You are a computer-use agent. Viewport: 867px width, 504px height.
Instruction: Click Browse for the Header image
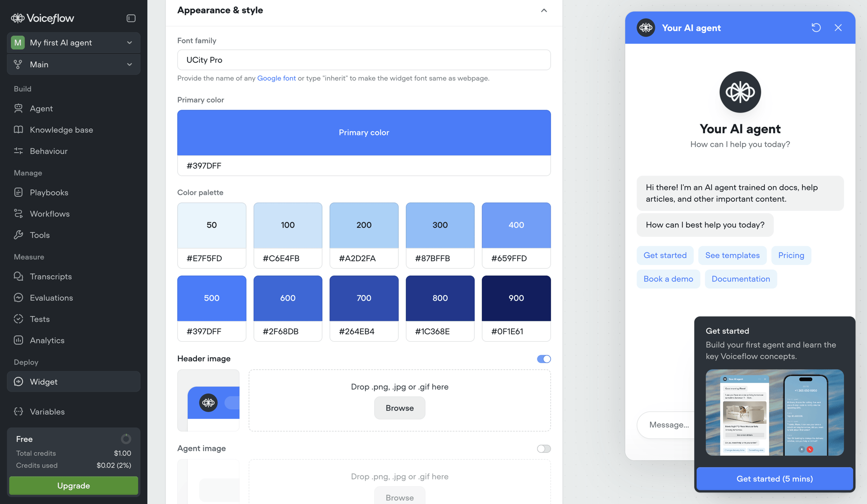click(x=400, y=408)
